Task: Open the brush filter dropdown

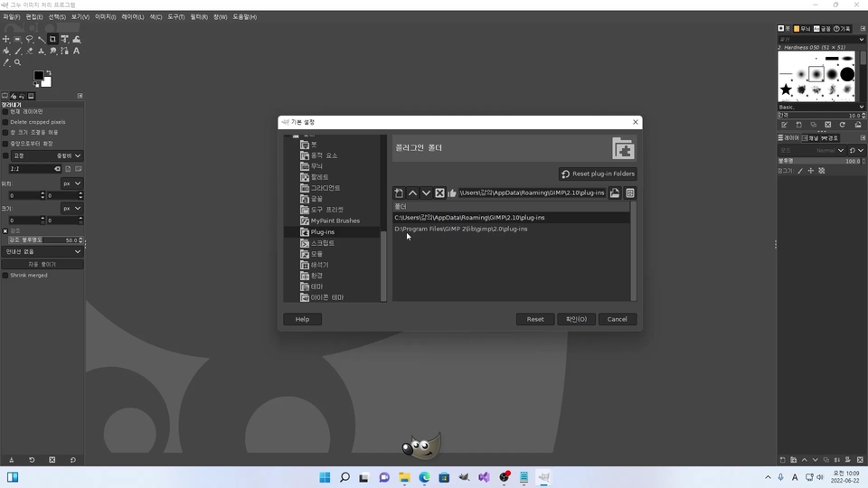Action: pyautogui.click(x=861, y=39)
